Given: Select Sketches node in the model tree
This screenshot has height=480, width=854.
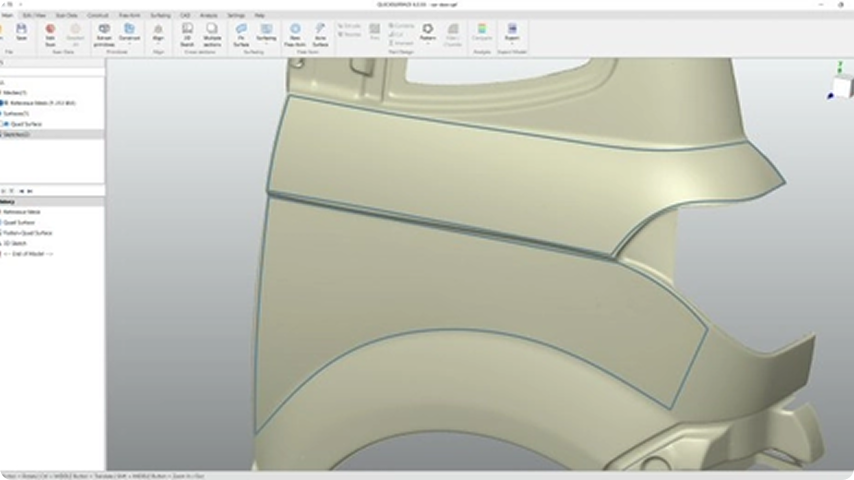Looking at the screenshot, I should pos(17,134).
